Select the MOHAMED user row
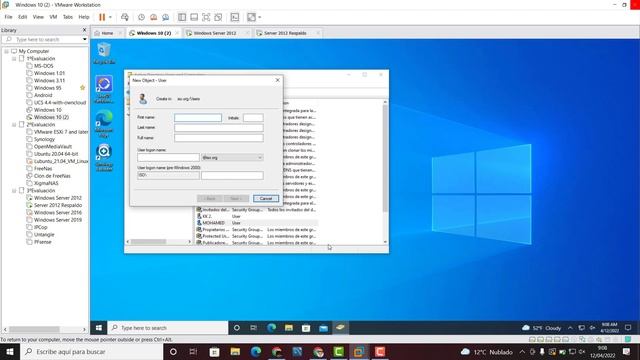This screenshot has width=640, height=360. 257,223
